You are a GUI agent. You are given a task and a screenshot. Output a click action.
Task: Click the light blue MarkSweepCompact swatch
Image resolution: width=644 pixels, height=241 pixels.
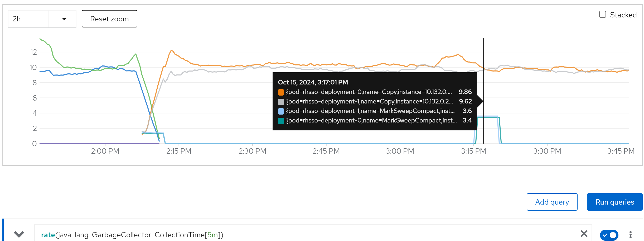tap(281, 111)
